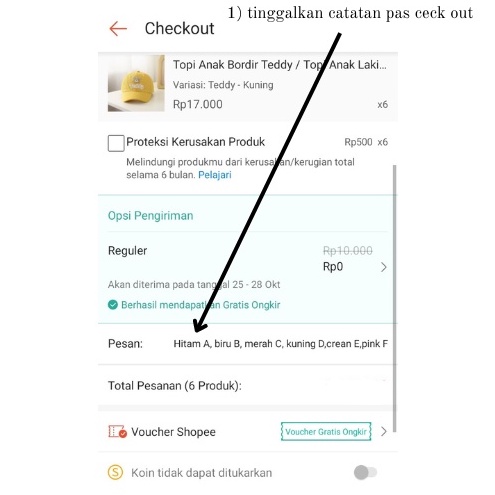The width and height of the screenshot is (495, 495).
Task: Click the Pesan message input field
Action: click(280, 344)
